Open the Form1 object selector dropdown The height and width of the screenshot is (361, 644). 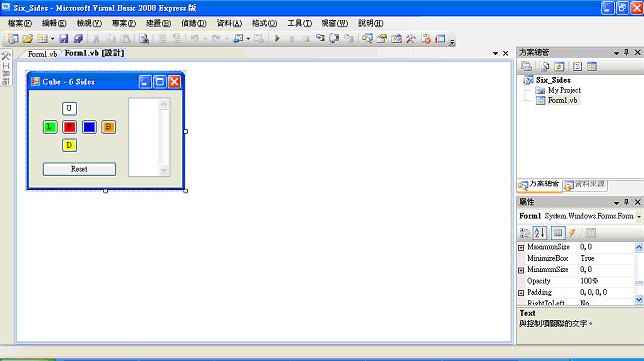(639, 216)
